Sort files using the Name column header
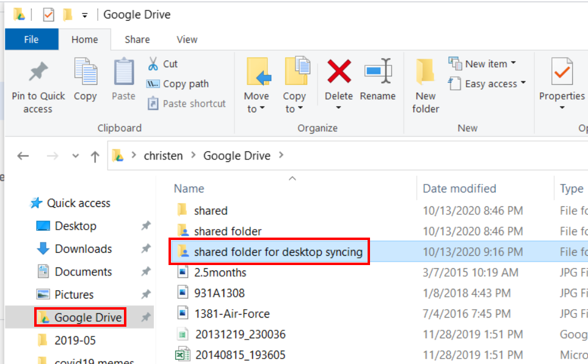588x364 pixels. point(188,188)
